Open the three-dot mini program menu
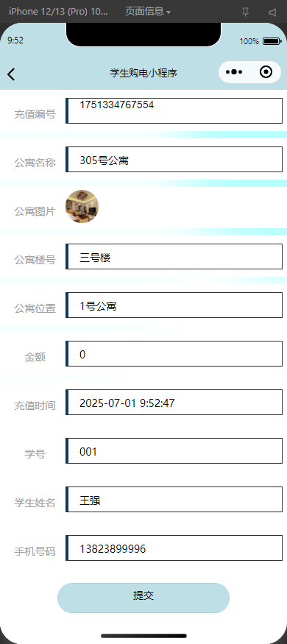 pyautogui.click(x=233, y=72)
